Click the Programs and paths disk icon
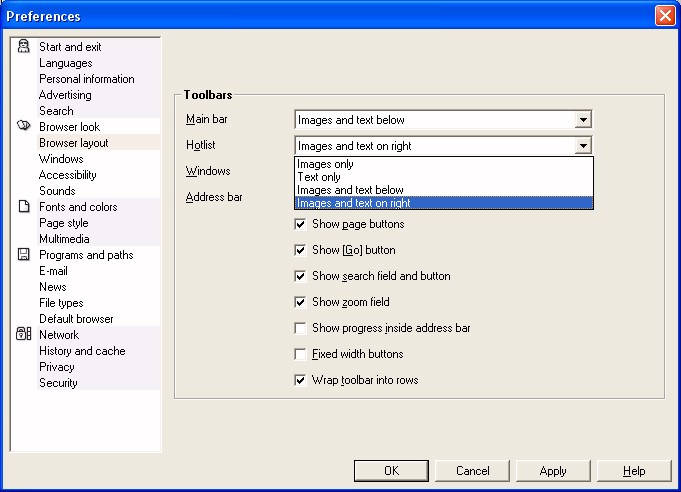This screenshot has height=492, width=681. (24, 255)
